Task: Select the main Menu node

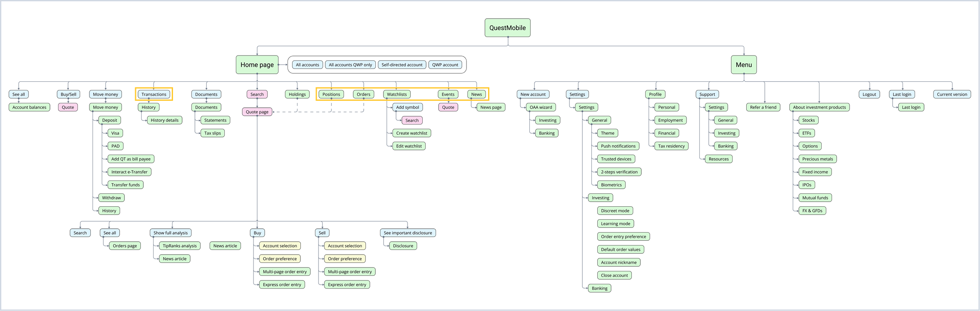Action: 743,65
